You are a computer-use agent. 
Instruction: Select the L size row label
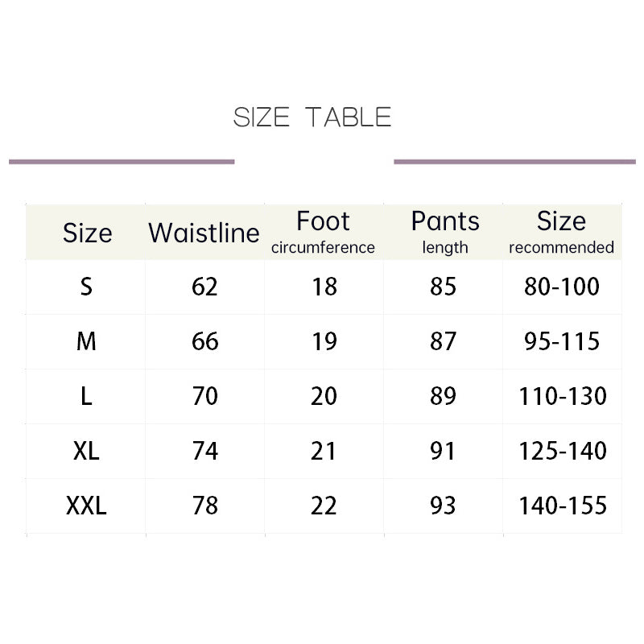[x=86, y=396]
